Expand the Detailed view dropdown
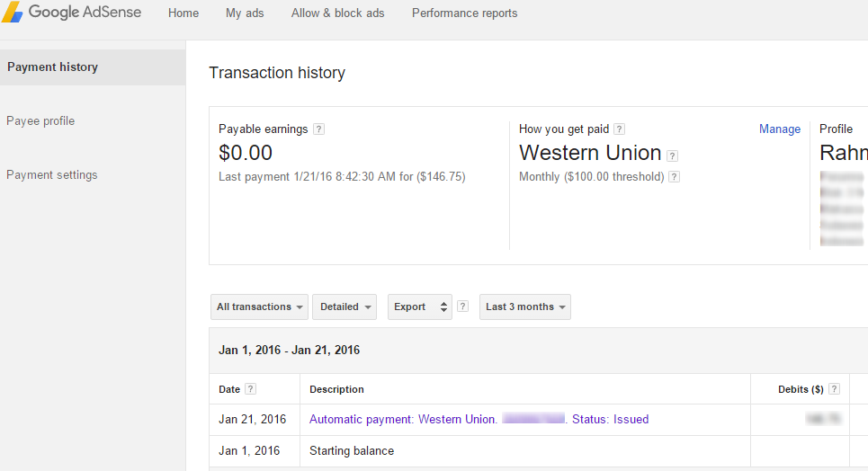 click(x=346, y=307)
